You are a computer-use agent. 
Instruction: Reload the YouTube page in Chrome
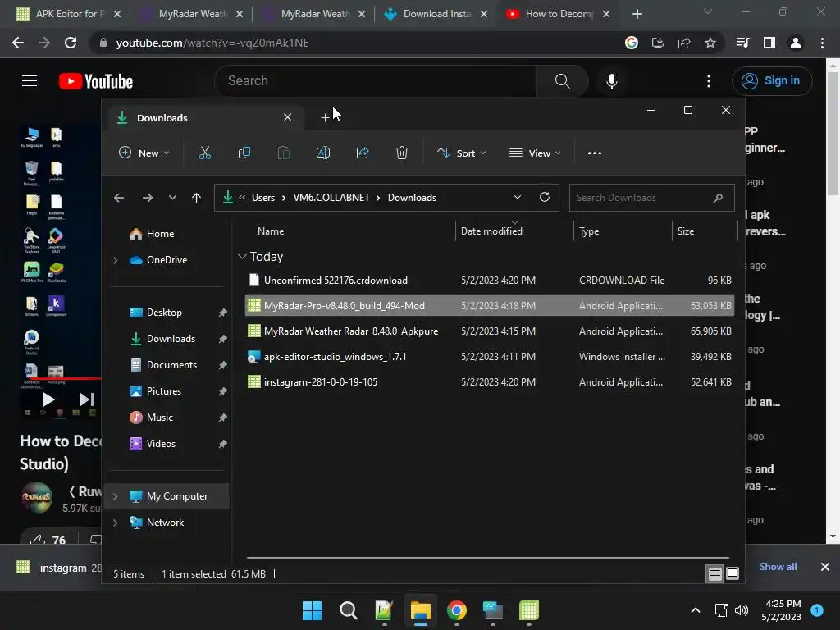pyautogui.click(x=71, y=43)
